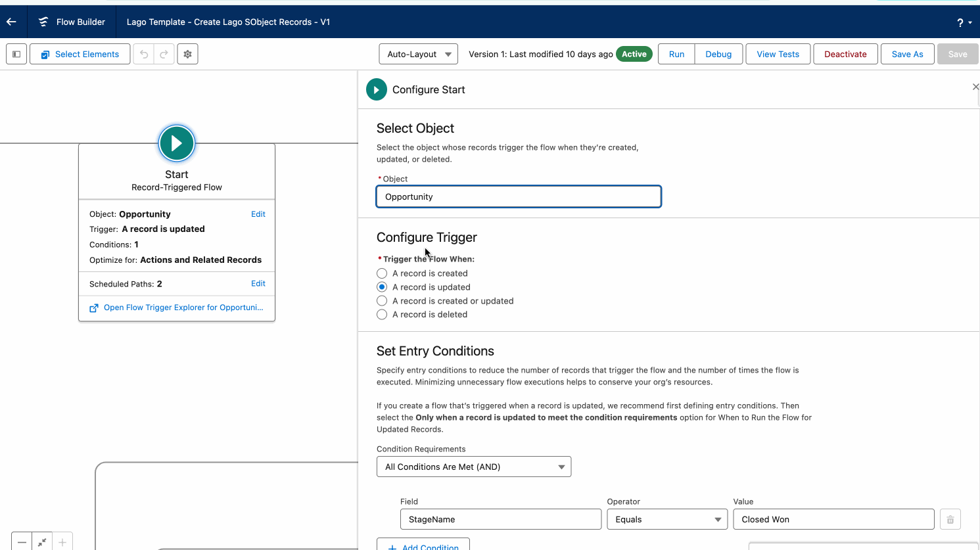This screenshot has width=980, height=550.
Task: Expand Condition Requirements dropdown
Action: (x=473, y=467)
